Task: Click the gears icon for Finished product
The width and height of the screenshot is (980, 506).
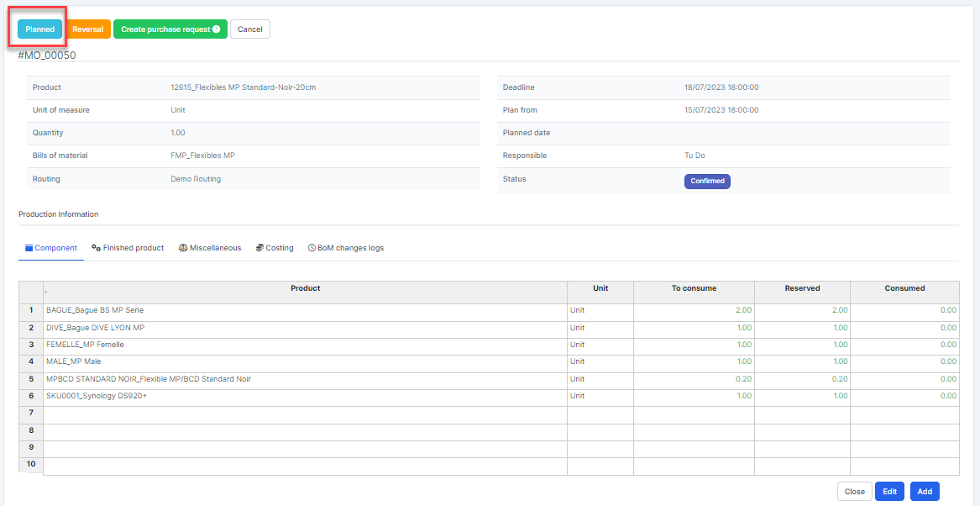Action: 96,248
